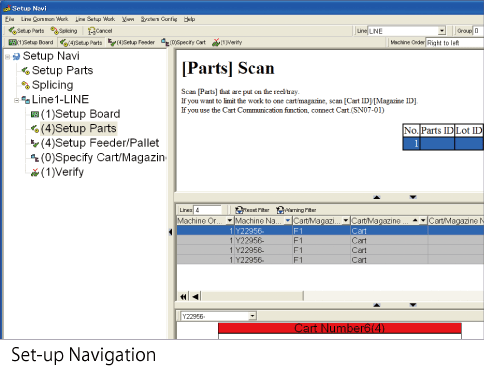Select (1)Verify tree item
Screen dimensions: 484x372
62,172
